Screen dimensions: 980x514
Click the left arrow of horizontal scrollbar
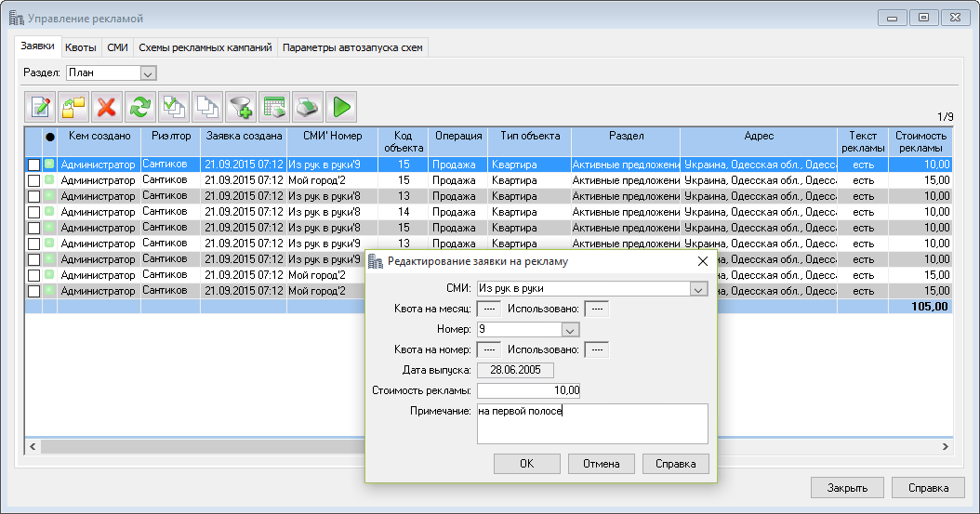tap(33, 446)
